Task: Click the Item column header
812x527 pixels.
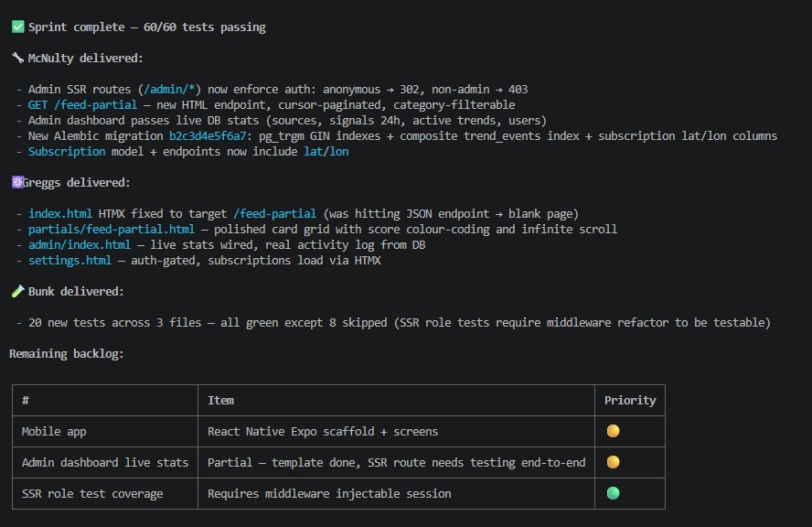Action: click(x=221, y=400)
